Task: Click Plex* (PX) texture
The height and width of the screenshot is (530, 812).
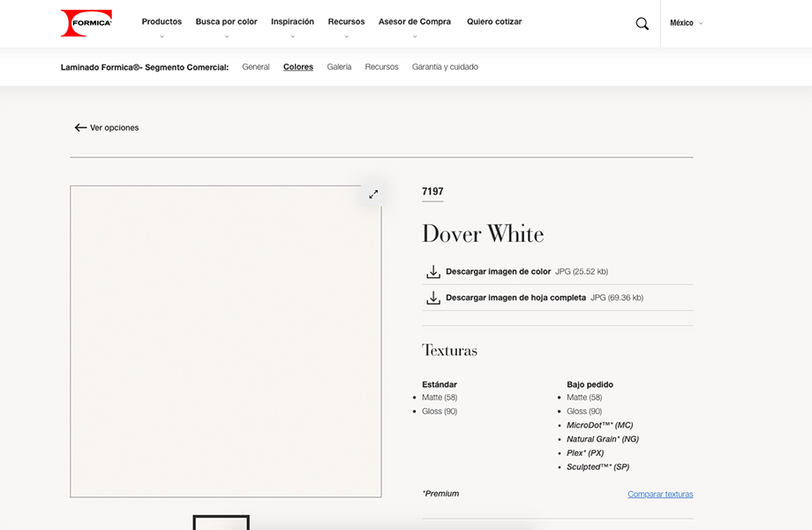Action: (585, 453)
